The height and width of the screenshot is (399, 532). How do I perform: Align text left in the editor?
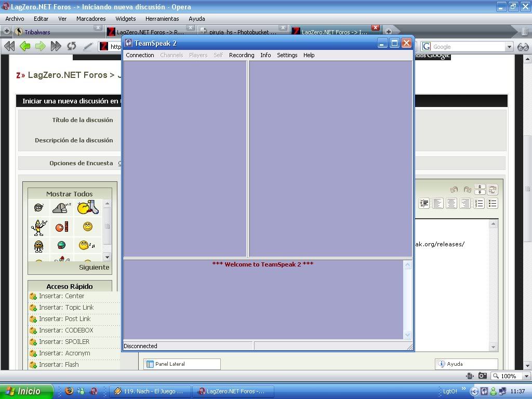[x=437, y=203]
